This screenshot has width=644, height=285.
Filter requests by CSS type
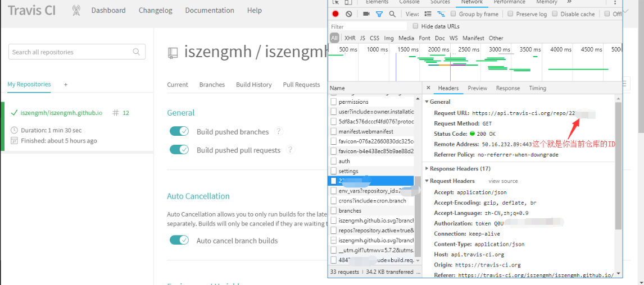point(375,38)
